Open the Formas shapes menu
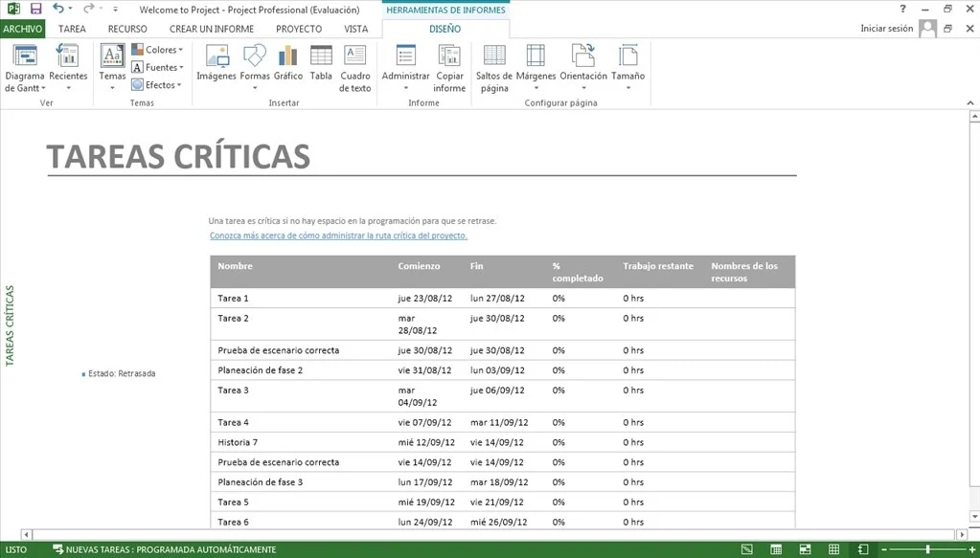This screenshot has width=980, height=558. (x=255, y=68)
